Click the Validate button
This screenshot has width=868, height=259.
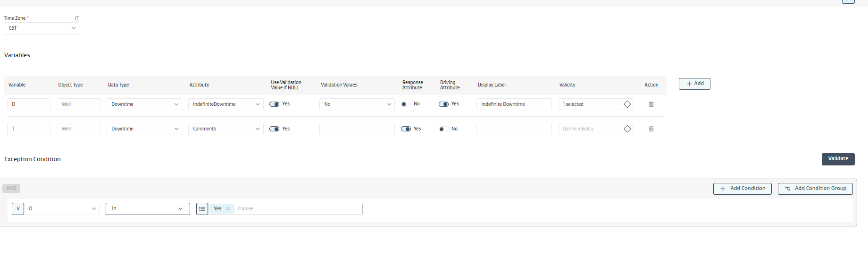point(838,159)
